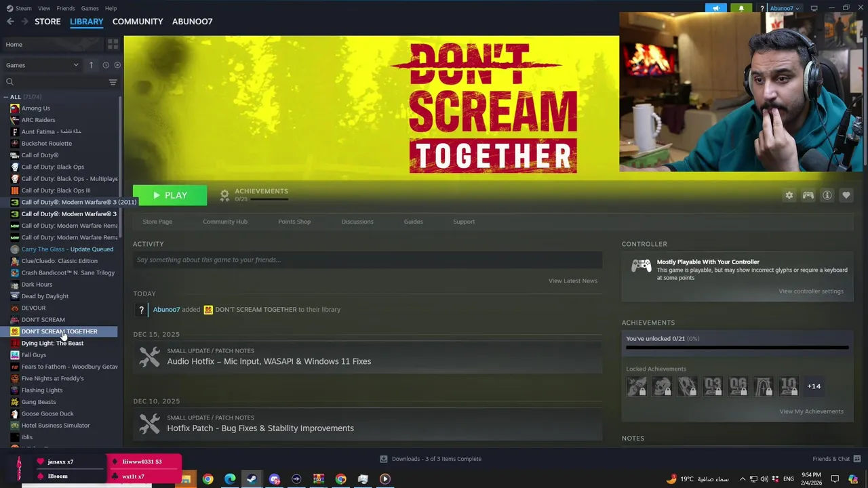The image size is (868, 488).
Task: Open Friends & Chat
Action: 836,459
